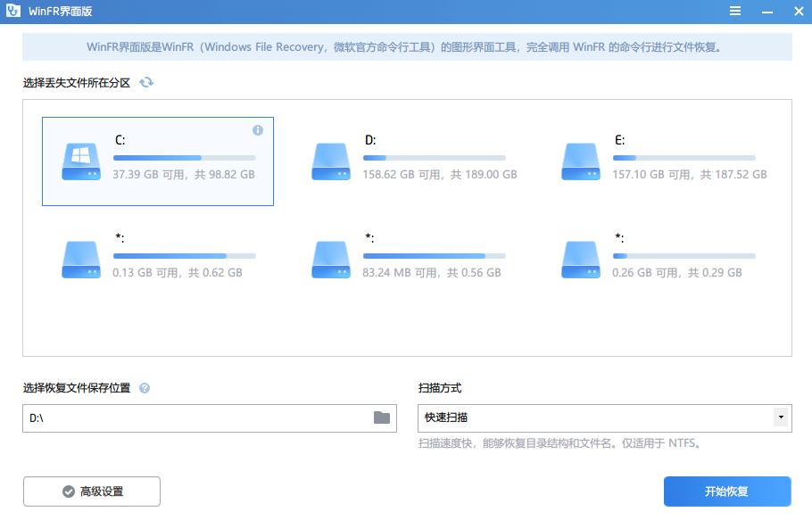Viewport: 812px width, 529px height.
Task: Click usage bar of 0.62 GB partition
Action: coord(185,256)
